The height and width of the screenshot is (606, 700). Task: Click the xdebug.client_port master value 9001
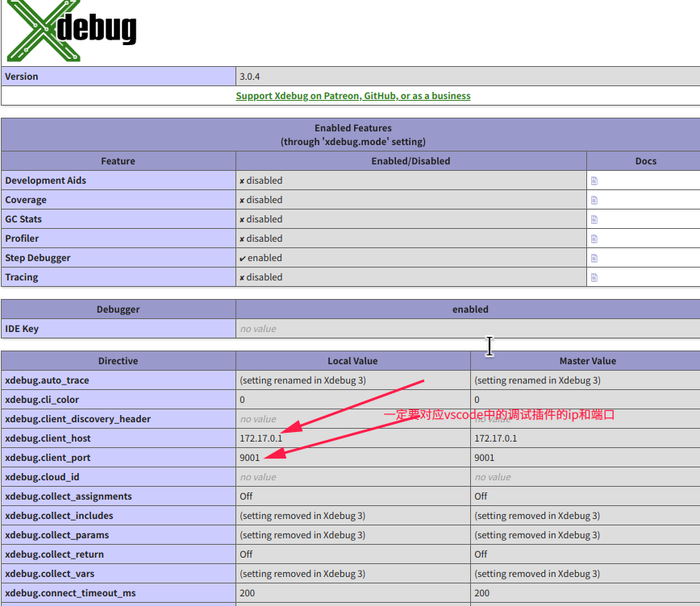[x=484, y=458]
